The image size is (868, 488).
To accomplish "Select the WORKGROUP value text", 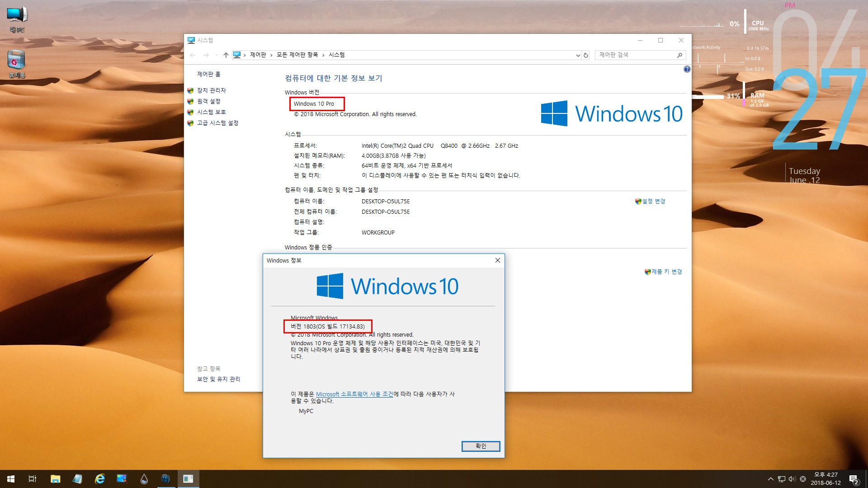I will pyautogui.click(x=378, y=233).
